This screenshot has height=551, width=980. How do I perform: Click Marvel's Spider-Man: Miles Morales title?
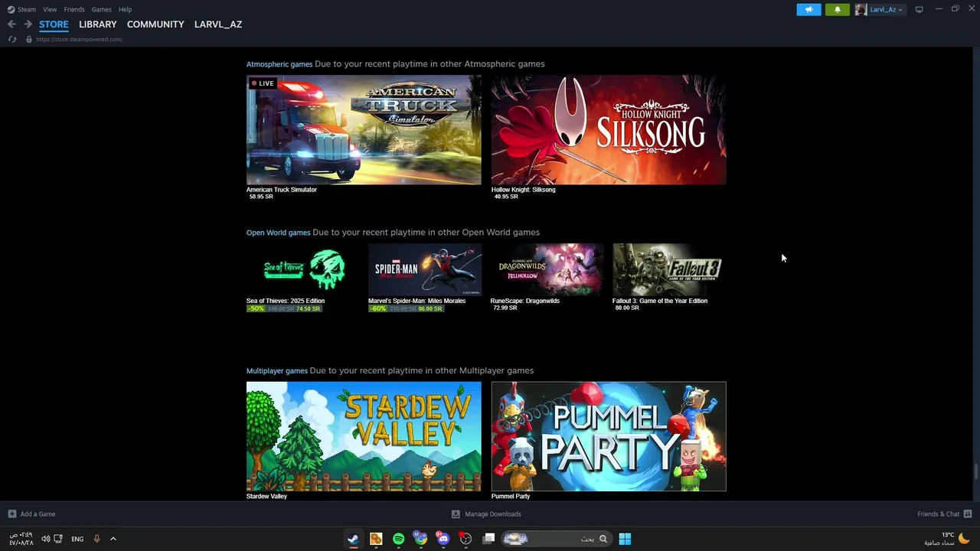click(x=416, y=301)
